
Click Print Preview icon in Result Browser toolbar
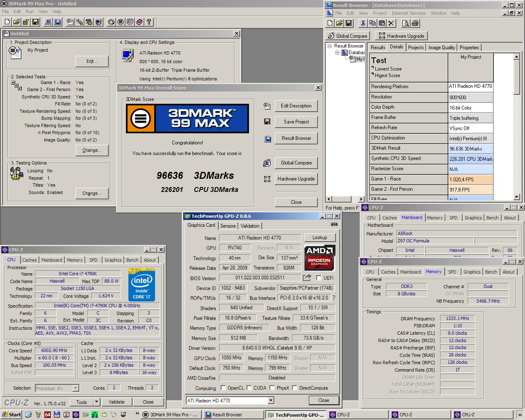[405, 23]
